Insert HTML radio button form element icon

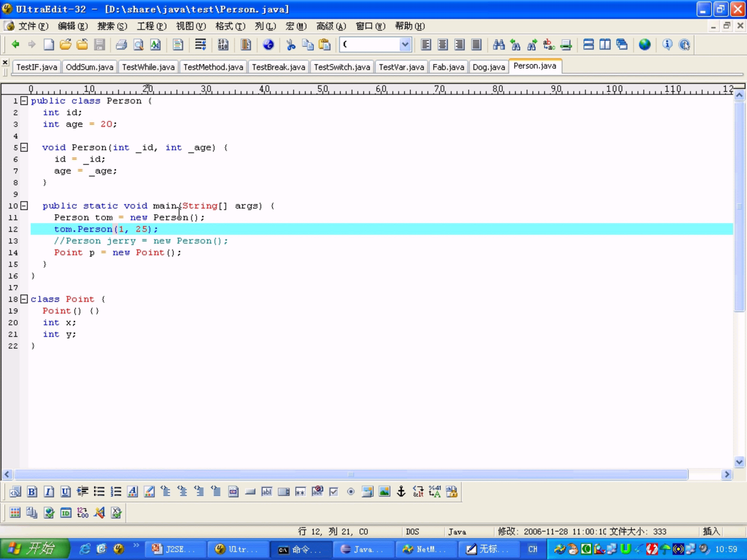click(351, 492)
